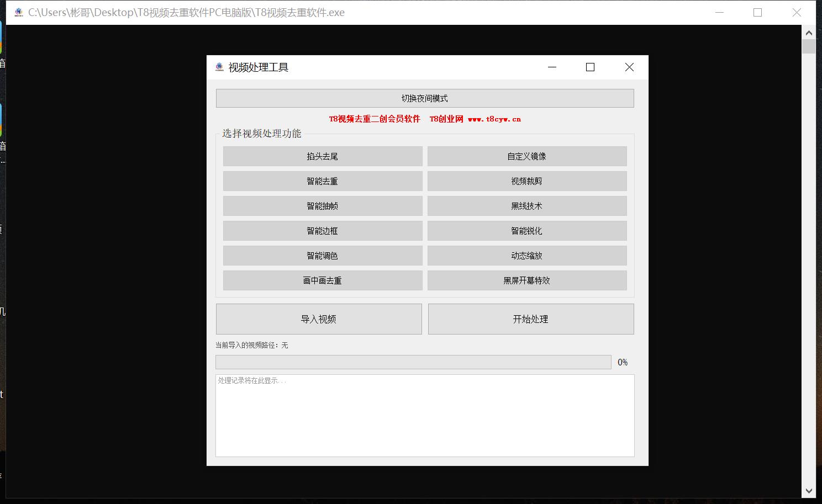Image resolution: width=822 pixels, height=504 pixels.
Task: Click the 选择视频处理功能 group title
Action: (x=262, y=134)
